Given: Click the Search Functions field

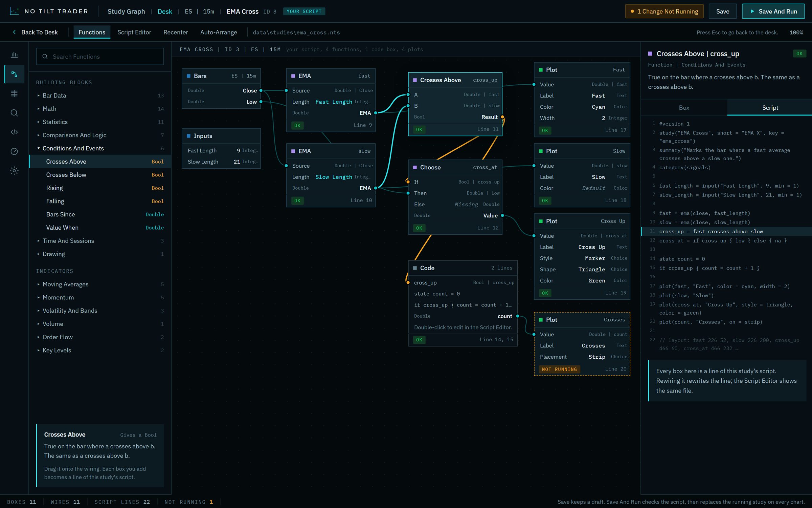Looking at the screenshot, I should (100, 57).
